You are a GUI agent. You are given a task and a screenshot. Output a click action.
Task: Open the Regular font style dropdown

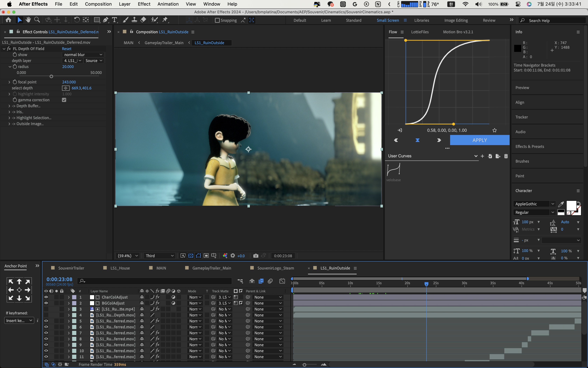pyautogui.click(x=534, y=212)
